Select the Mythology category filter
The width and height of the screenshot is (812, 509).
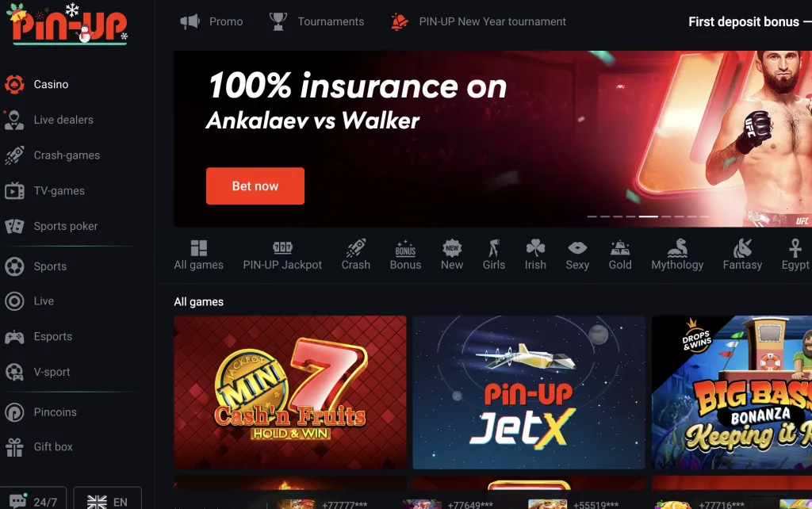click(x=677, y=255)
